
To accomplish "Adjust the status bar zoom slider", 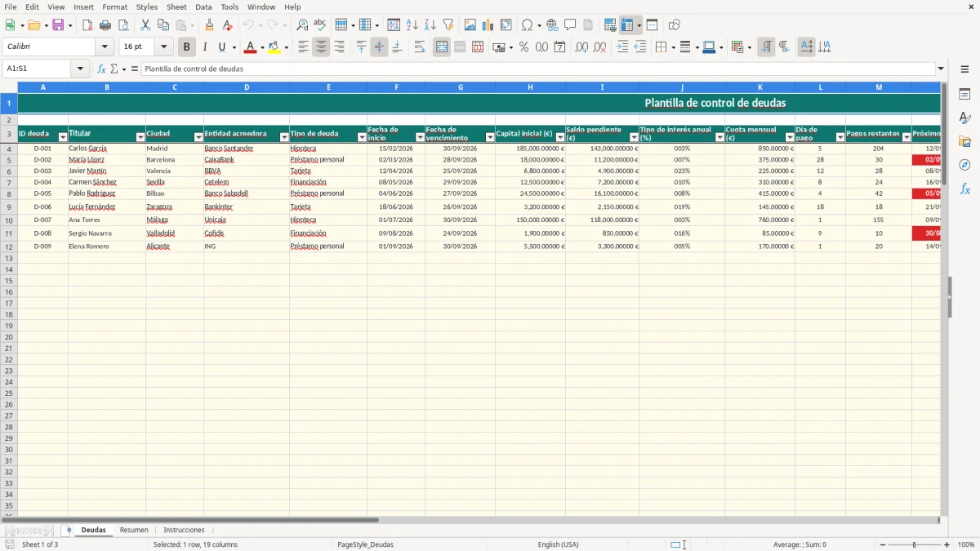I will (x=915, y=544).
